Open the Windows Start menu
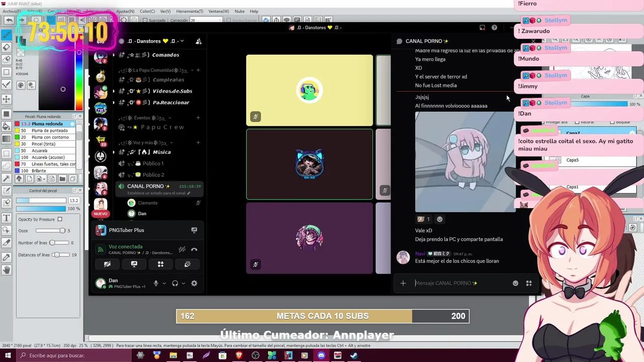Image resolution: width=644 pixels, height=362 pixels. coord(9,355)
